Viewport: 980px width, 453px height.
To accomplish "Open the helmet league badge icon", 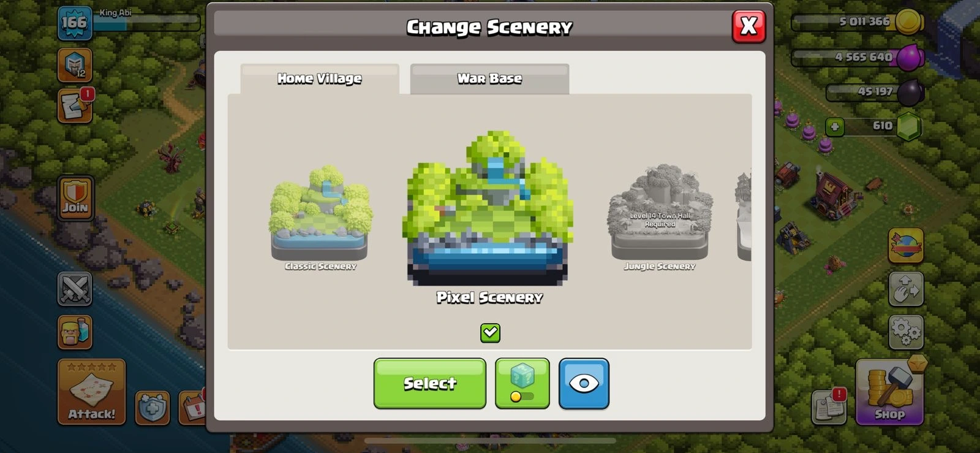I will click(x=75, y=66).
